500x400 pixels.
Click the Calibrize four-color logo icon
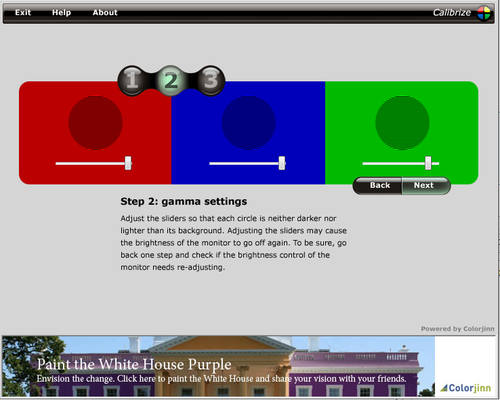(x=484, y=13)
